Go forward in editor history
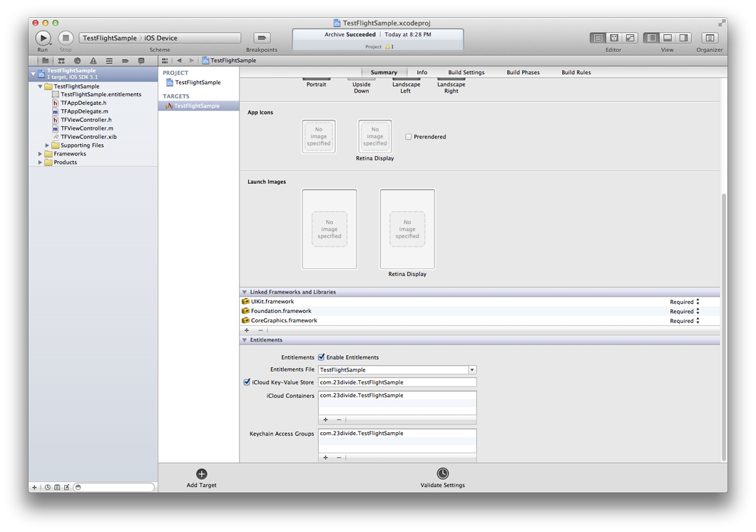 [x=191, y=61]
